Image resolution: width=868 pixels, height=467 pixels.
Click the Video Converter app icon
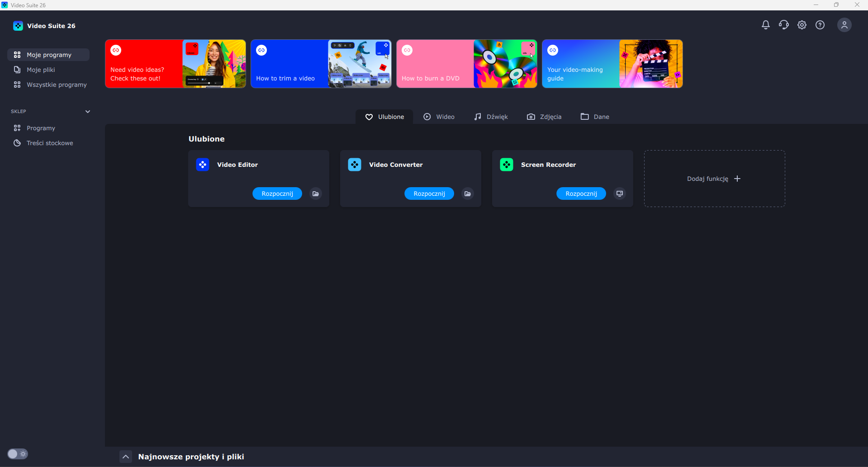tap(355, 165)
